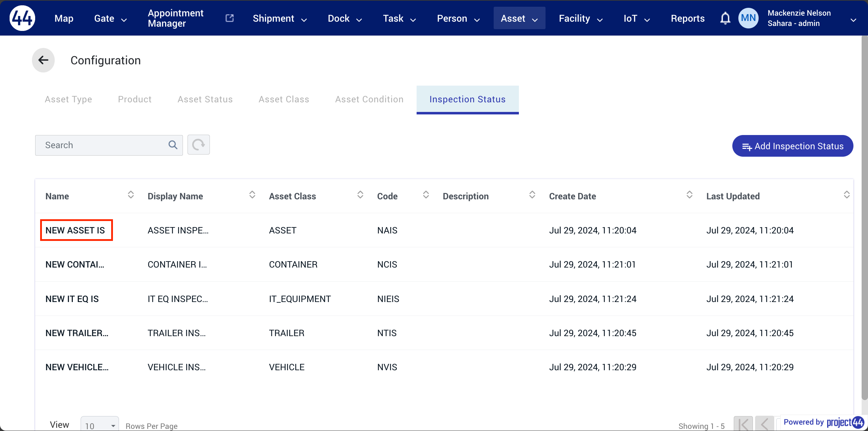This screenshot has width=868, height=431.
Task: Click the project44 logo icon
Action: pyautogui.click(x=22, y=18)
